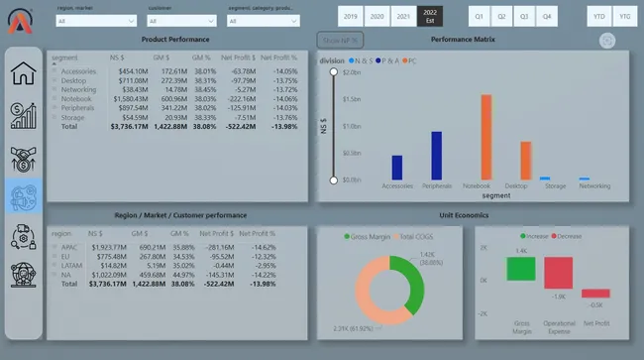The width and height of the screenshot is (644, 360).
Task: Click the company logo icon
Action: pyautogui.click(x=20, y=21)
